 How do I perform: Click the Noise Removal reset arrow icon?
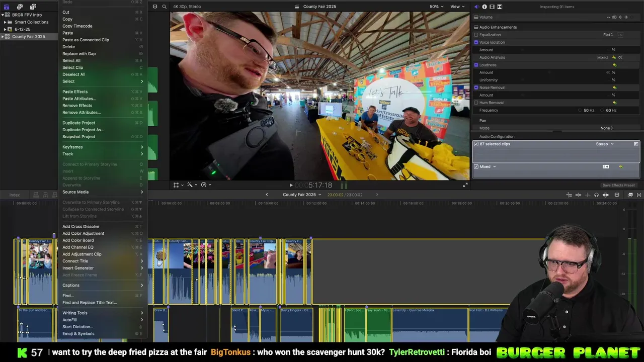click(x=614, y=87)
